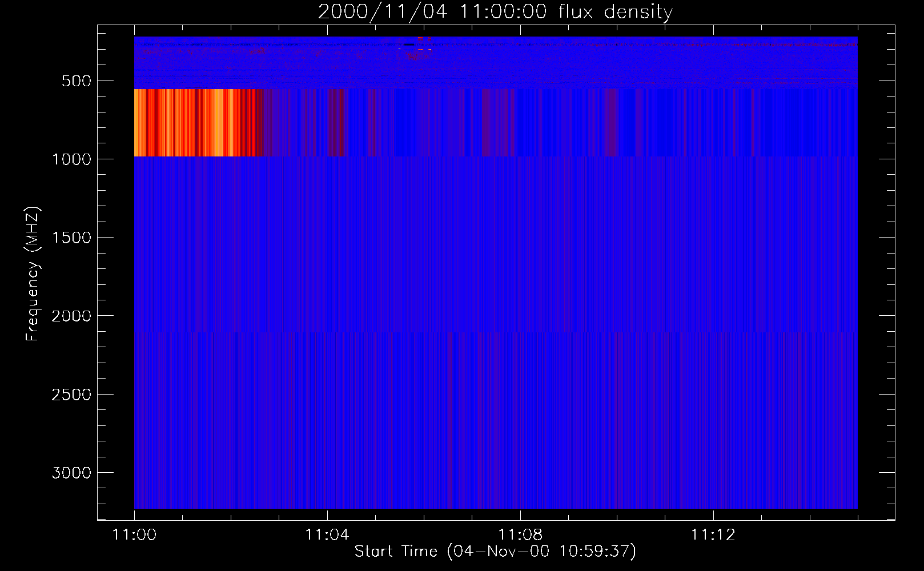This screenshot has height=571, width=924.
Task: Select the 1000 frequency tick label
Action: tap(71, 159)
